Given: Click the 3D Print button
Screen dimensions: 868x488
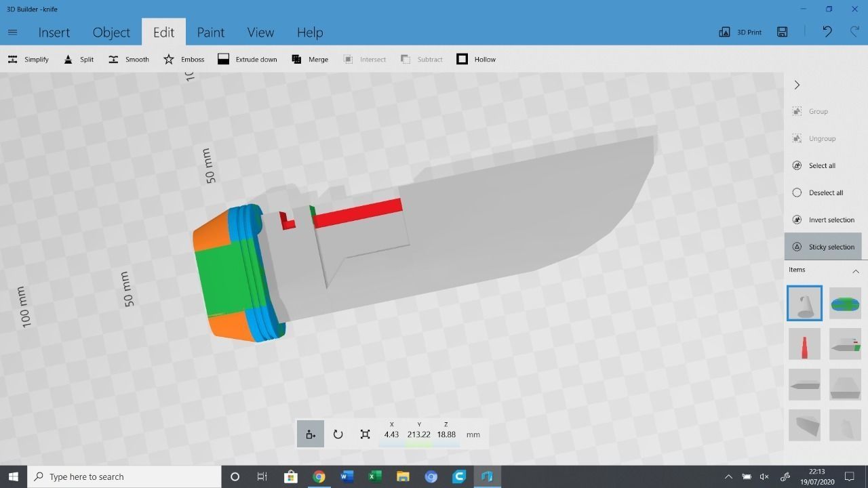Looking at the screenshot, I should coord(740,32).
